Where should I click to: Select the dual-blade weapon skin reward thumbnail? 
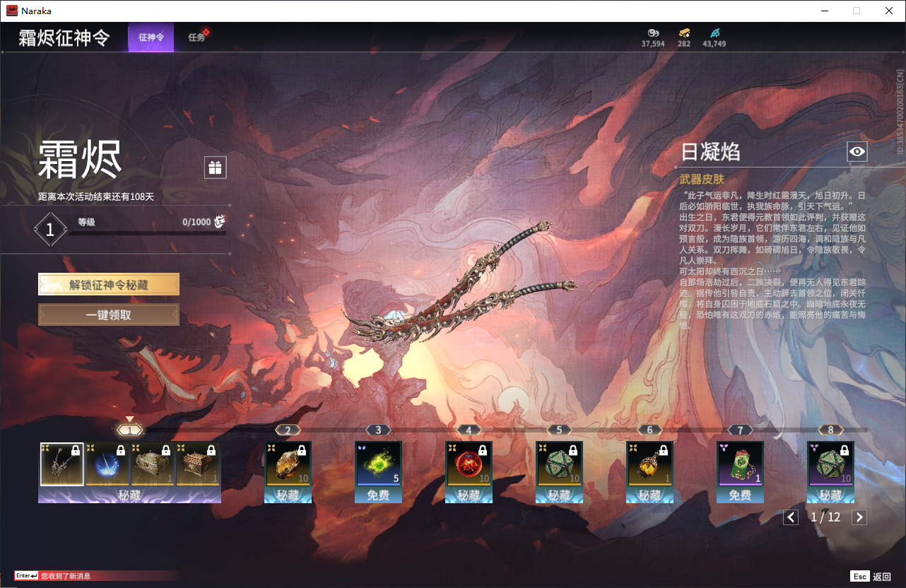click(61, 464)
